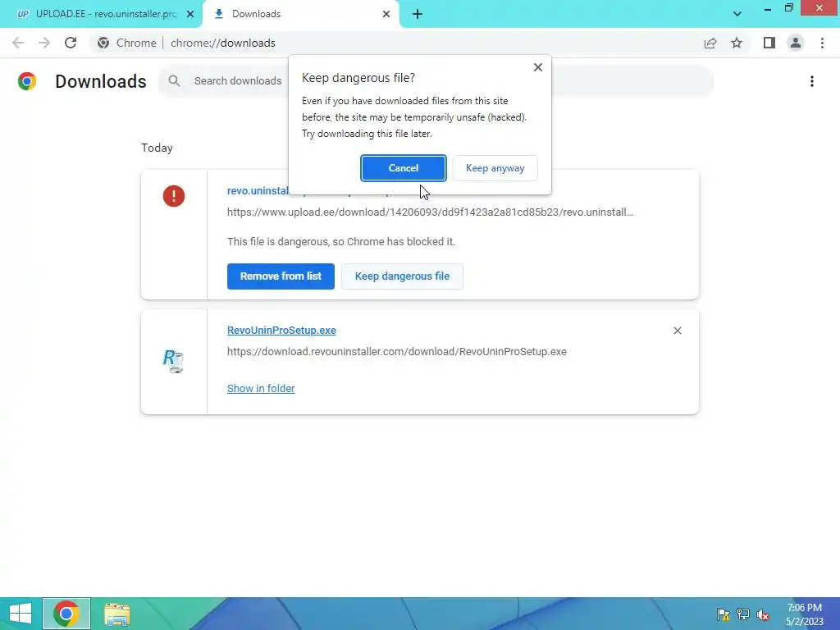Open Downloads page more actions menu
This screenshot has height=630, width=840.
tap(811, 81)
